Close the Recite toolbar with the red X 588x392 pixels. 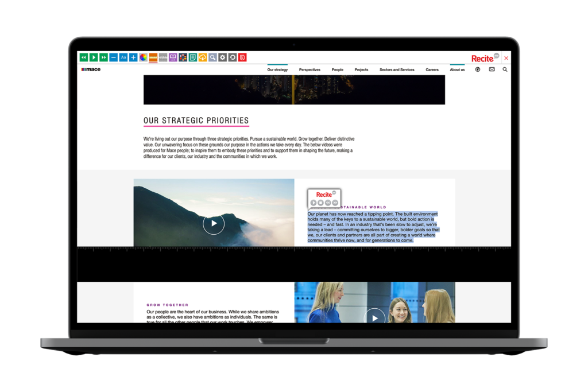(506, 58)
